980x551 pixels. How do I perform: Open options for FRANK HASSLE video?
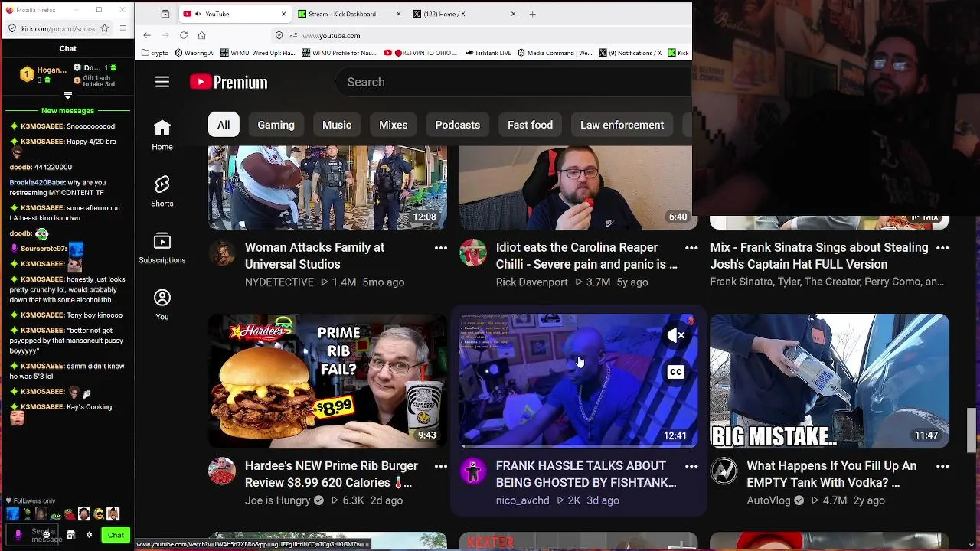pos(691,466)
